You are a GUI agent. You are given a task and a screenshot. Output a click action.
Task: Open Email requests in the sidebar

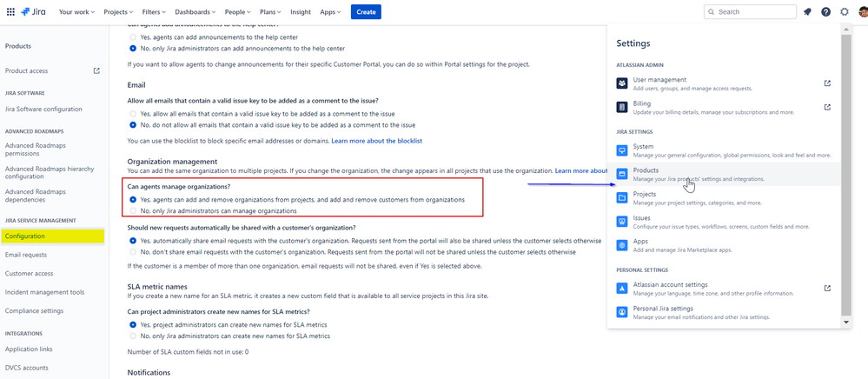pyautogui.click(x=26, y=255)
